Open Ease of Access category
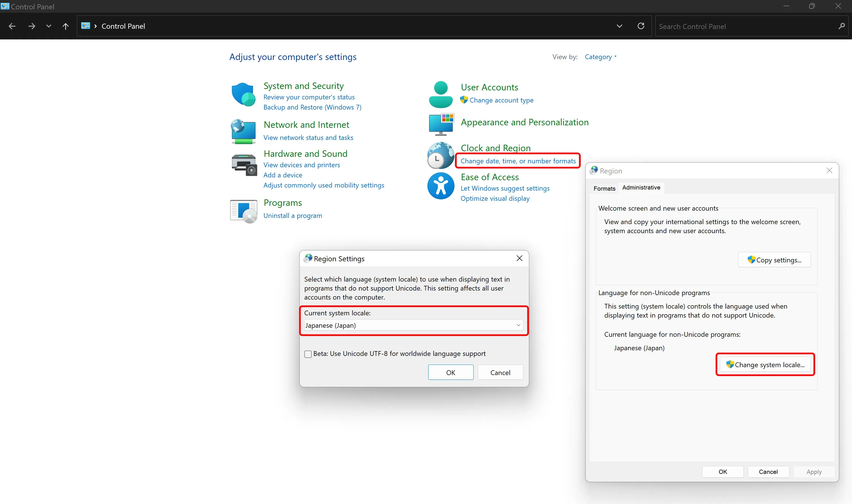The height and width of the screenshot is (504, 852). 489,177
